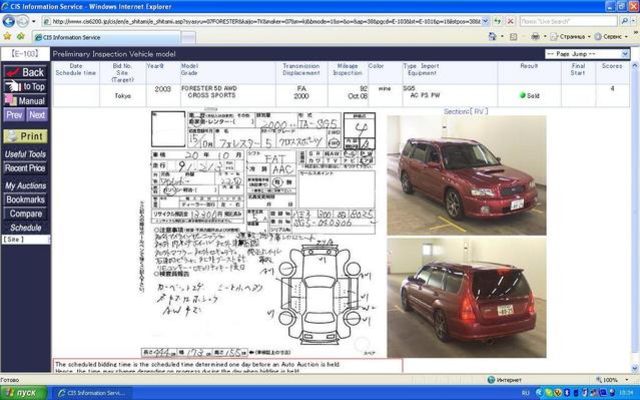Viewport: 640px width, 400px height.
Task: Click the FORESTER 5D AWD model text
Action: (x=209, y=88)
